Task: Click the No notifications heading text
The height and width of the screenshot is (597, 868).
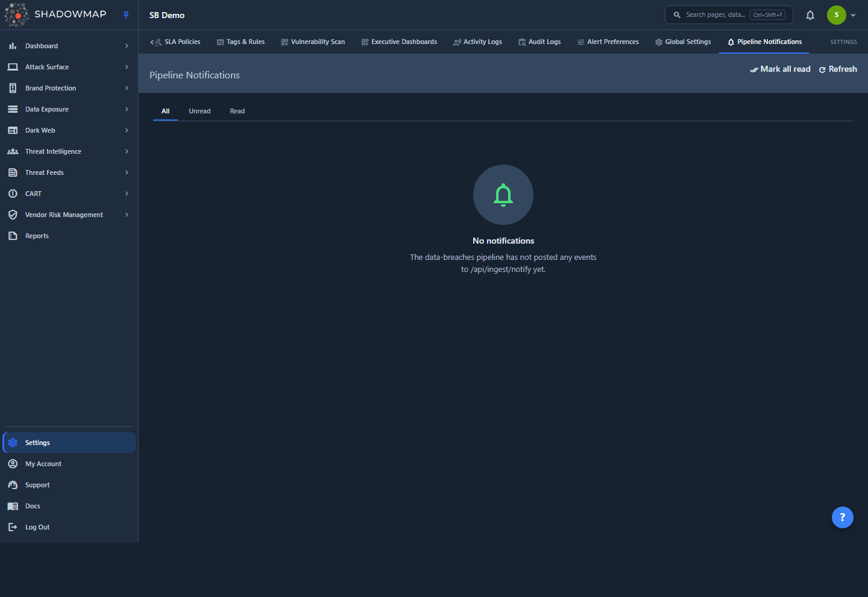Action: (x=503, y=241)
